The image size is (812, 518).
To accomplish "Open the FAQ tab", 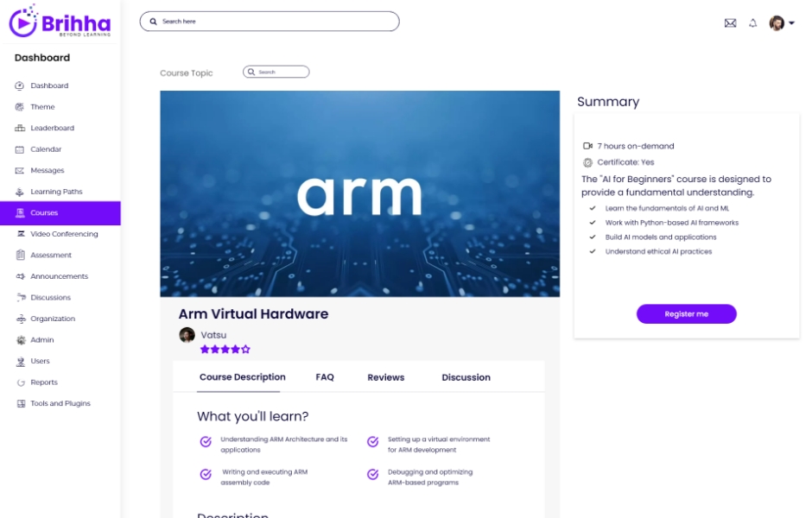I will click(x=325, y=377).
